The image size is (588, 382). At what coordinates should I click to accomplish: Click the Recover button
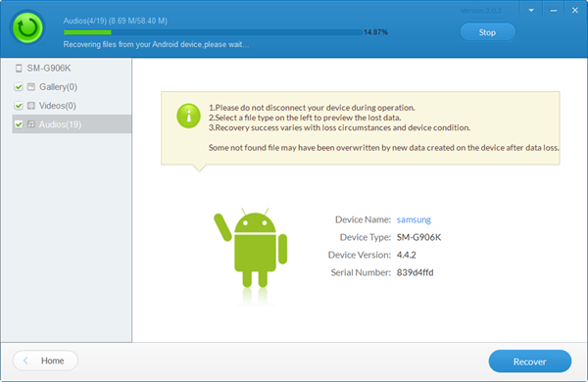(x=530, y=361)
